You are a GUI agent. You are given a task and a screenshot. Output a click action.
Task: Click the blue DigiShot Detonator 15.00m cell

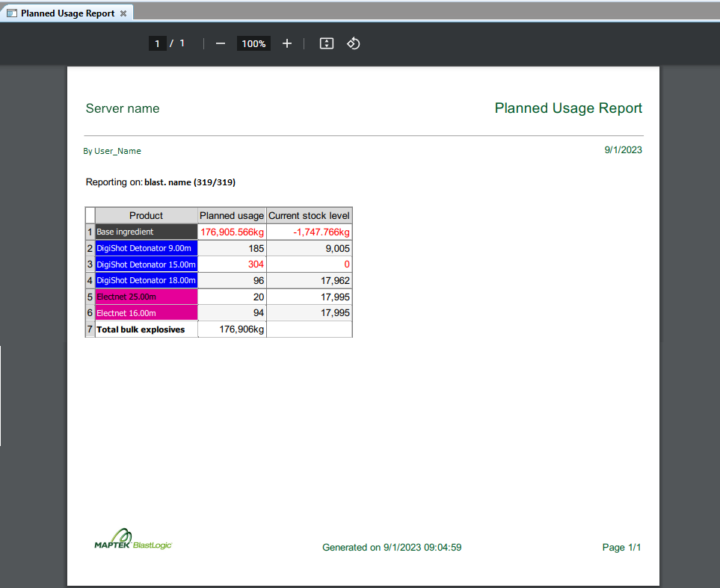click(146, 264)
